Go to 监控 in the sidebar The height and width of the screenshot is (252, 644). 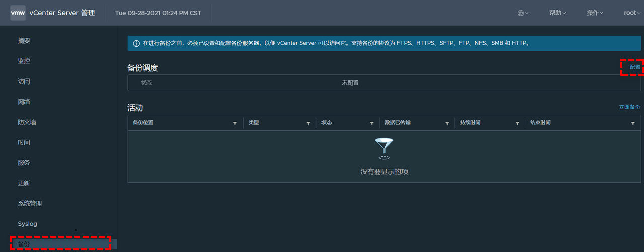point(24,61)
